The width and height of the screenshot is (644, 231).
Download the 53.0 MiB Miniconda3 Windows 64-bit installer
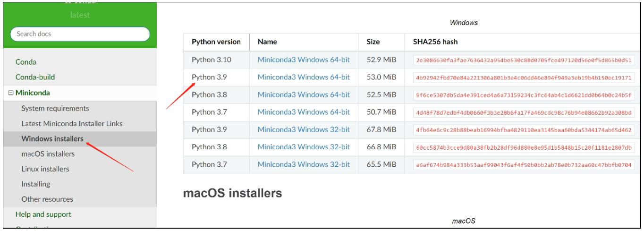click(304, 77)
